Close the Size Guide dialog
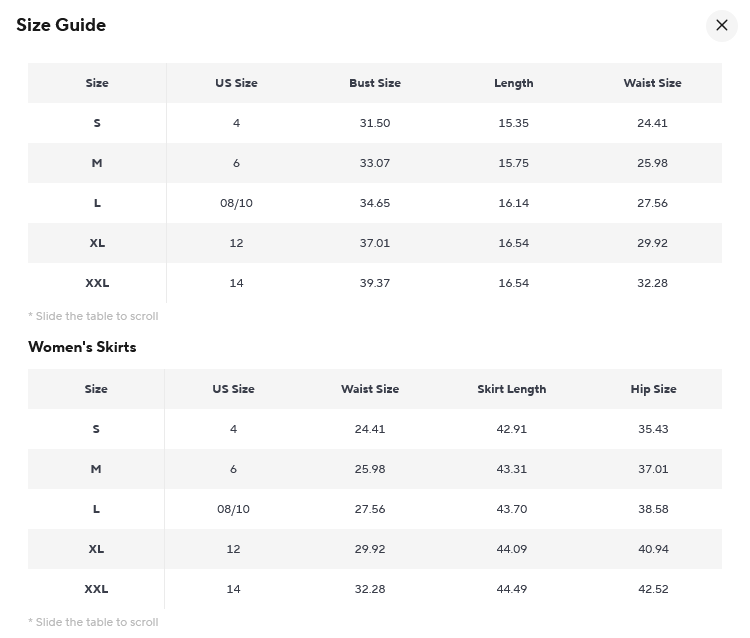 [721, 25]
